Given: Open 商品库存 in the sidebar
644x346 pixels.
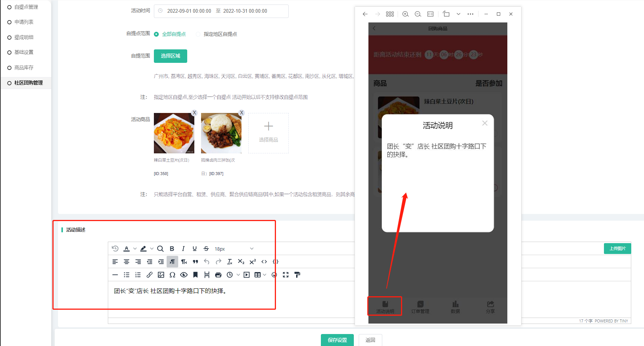Looking at the screenshot, I should 24,68.
